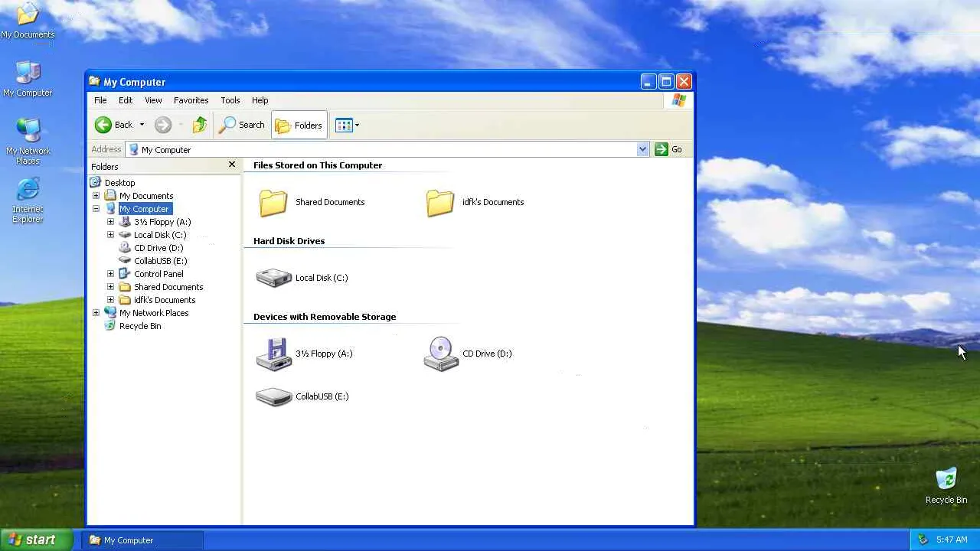980x551 pixels.
Task: Expand My Network Places tree node
Action: tap(96, 313)
